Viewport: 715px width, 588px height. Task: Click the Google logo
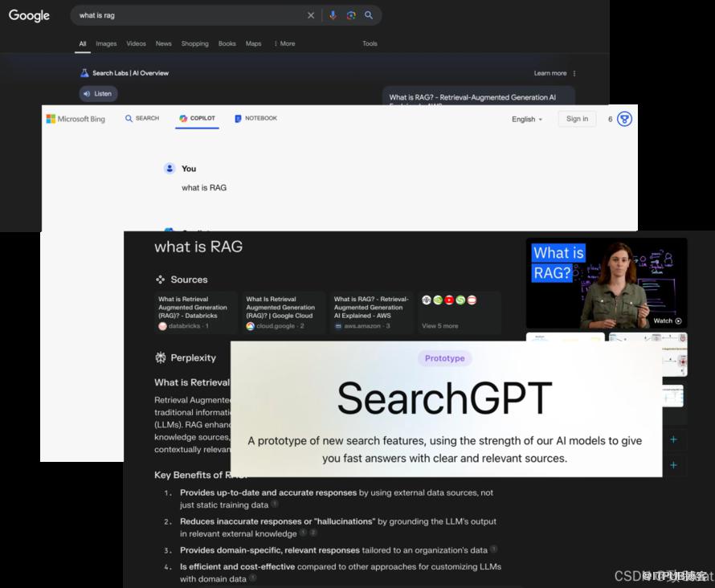pos(29,15)
